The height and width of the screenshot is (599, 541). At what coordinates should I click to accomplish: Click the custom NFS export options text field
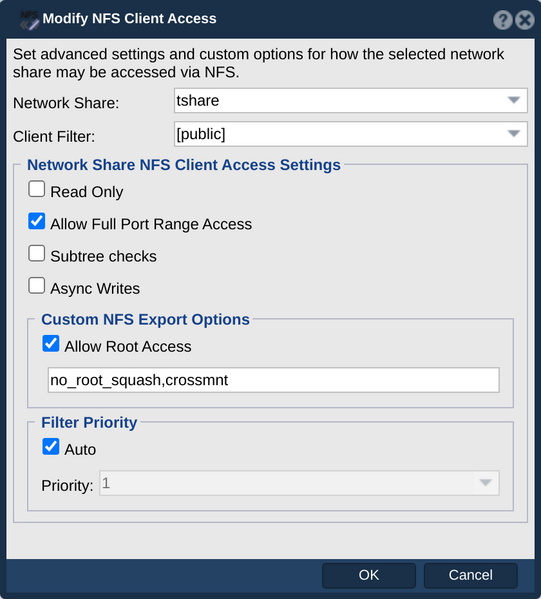[x=274, y=380]
